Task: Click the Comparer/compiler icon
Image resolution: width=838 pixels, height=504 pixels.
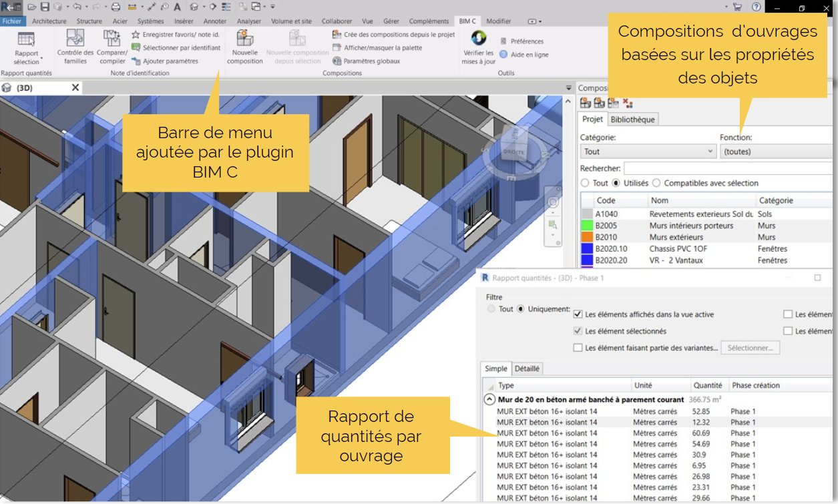Action: click(112, 39)
